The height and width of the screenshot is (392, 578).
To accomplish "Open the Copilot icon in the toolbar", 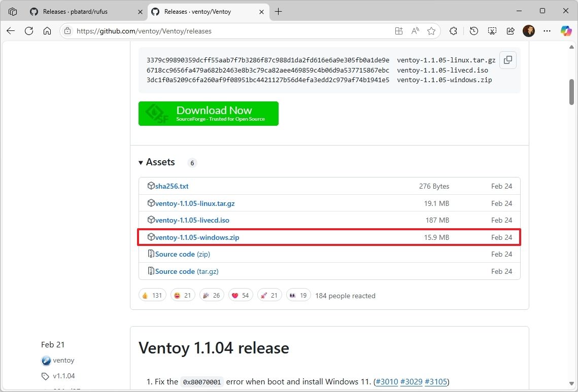I will coord(566,31).
